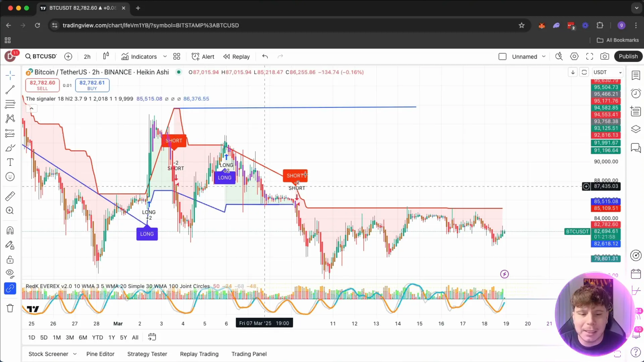This screenshot has width=644, height=362.
Task: Change the USDT currency dropdown
Action: click(x=607, y=72)
